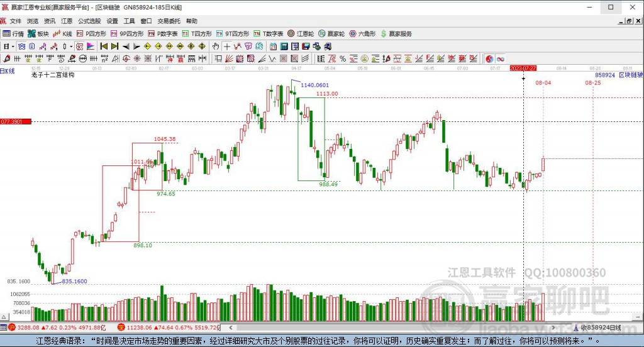This screenshot has width=644, height=347.
Task: Click the 988.49 green price label
Action: pyautogui.click(x=328, y=184)
